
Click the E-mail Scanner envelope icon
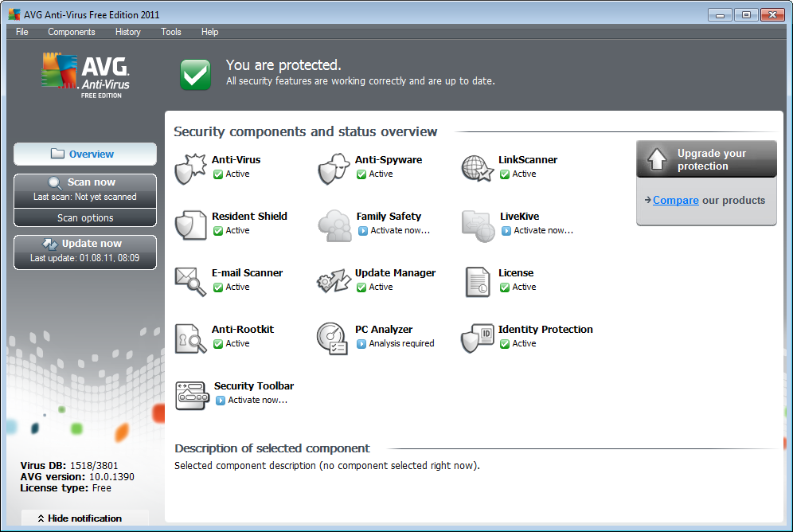pyautogui.click(x=189, y=281)
